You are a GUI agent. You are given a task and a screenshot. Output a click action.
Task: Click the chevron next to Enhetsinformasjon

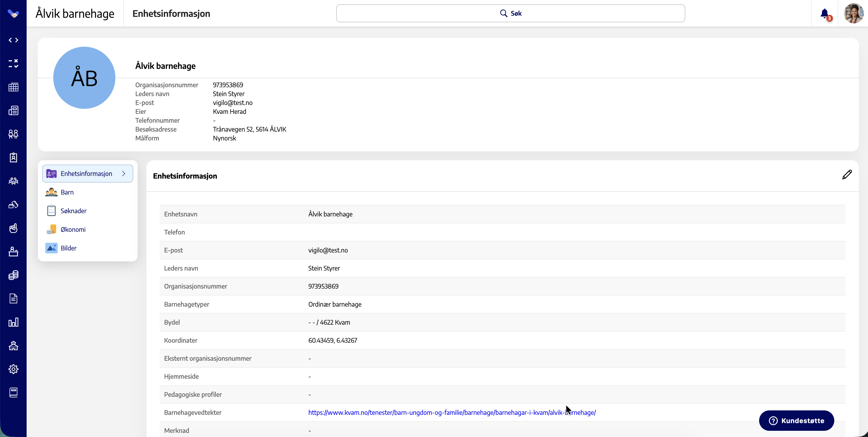pos(124,174)
